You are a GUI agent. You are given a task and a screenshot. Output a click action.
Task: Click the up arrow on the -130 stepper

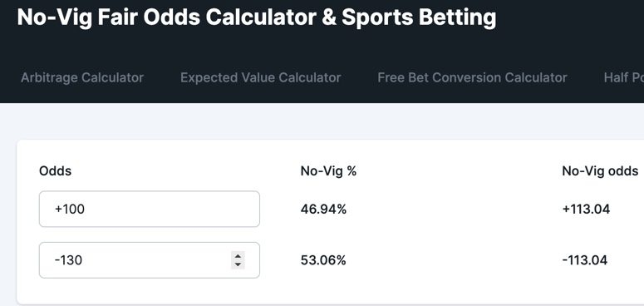pos(238,256)
